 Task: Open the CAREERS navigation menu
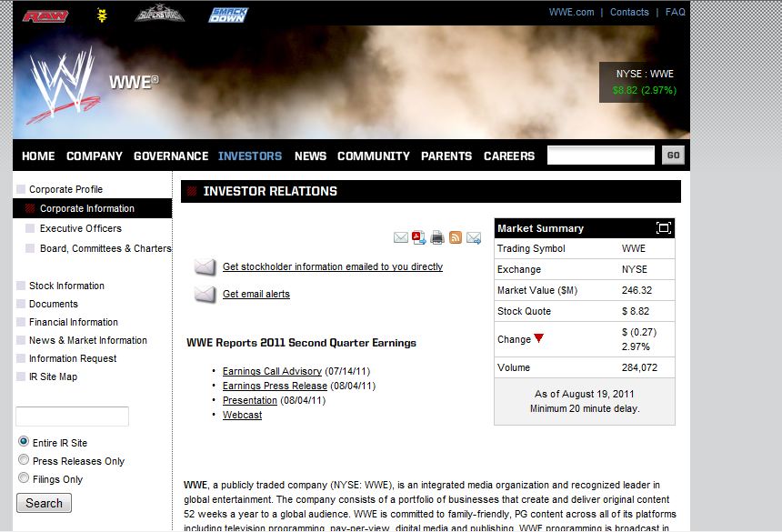(x=509, y=156)
